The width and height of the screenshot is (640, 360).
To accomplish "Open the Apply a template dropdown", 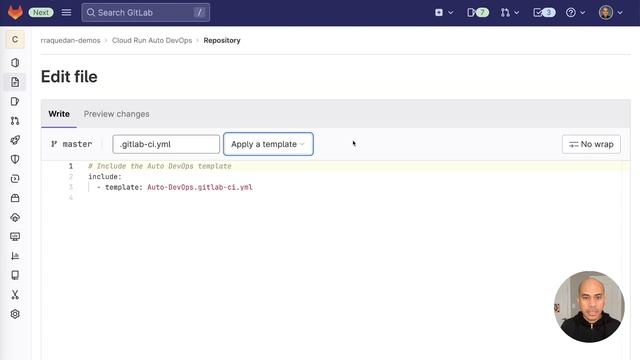I will [x=268, y=144].
